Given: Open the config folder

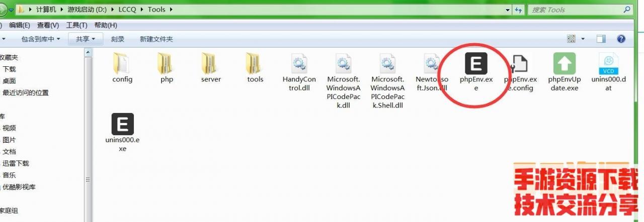Looking at the screenshot, I should click(x=122, y=64).
